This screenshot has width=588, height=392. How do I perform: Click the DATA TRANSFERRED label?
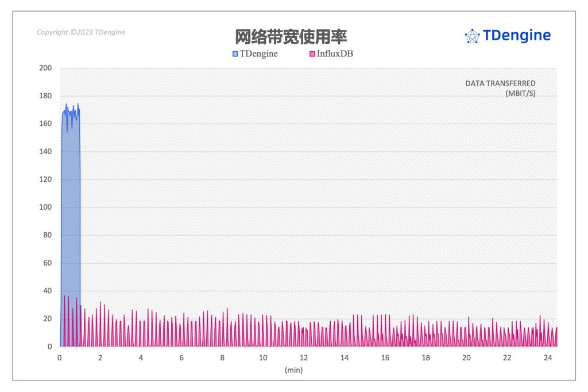(501, 83)
